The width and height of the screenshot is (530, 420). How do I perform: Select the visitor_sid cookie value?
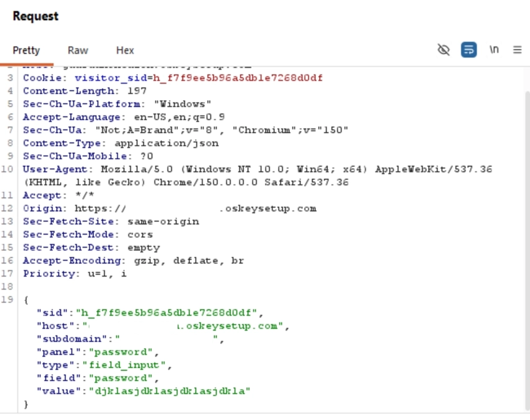point(238,78)
